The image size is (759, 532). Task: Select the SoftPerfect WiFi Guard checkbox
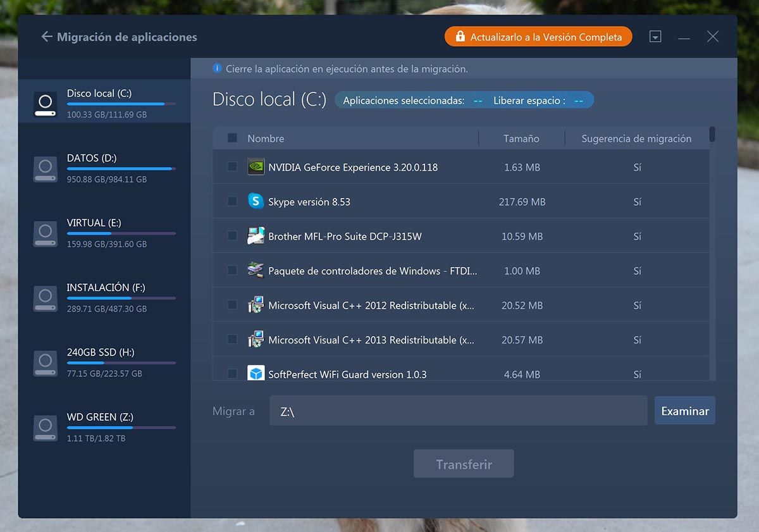coord(232,374)
